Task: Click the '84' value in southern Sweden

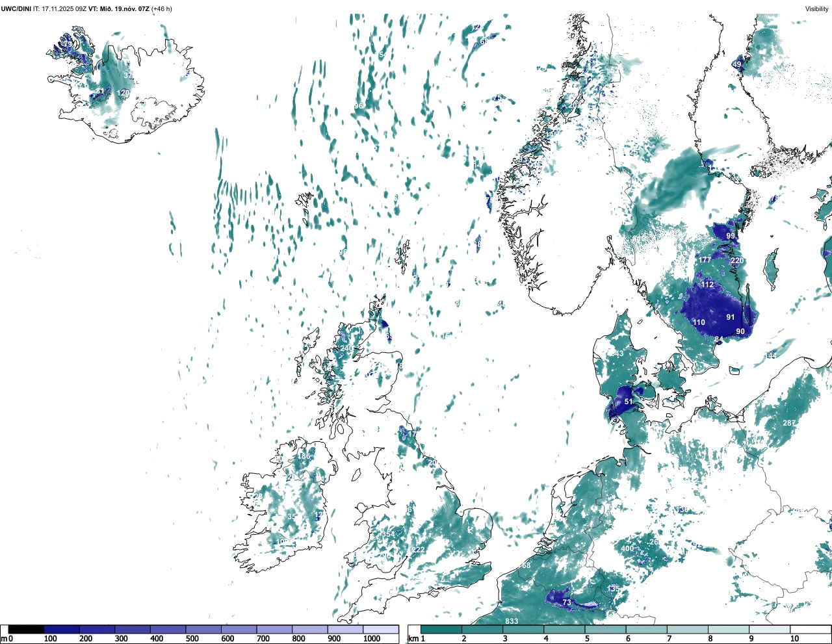Action: [718, 339]
